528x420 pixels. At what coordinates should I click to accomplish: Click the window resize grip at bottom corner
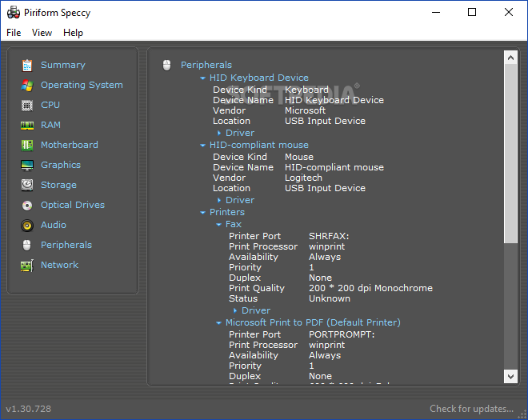[x=522, y=414]
